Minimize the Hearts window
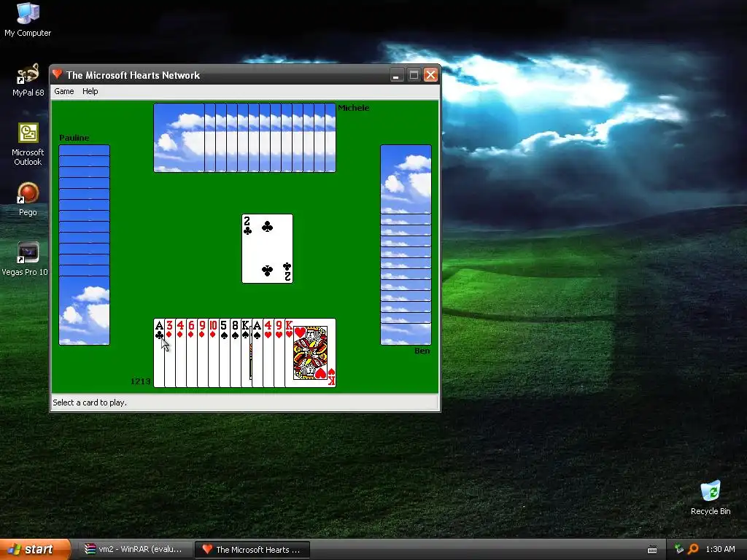Viewport: 747px width, 560px height. pyautogui.click(x=396, y=75)
